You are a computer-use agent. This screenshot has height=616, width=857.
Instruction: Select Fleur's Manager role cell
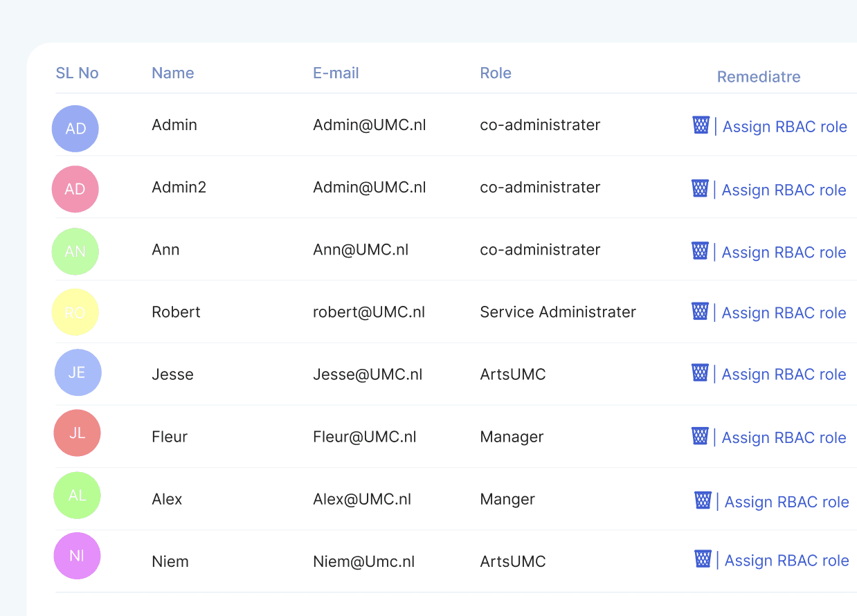tap(512, 437)
